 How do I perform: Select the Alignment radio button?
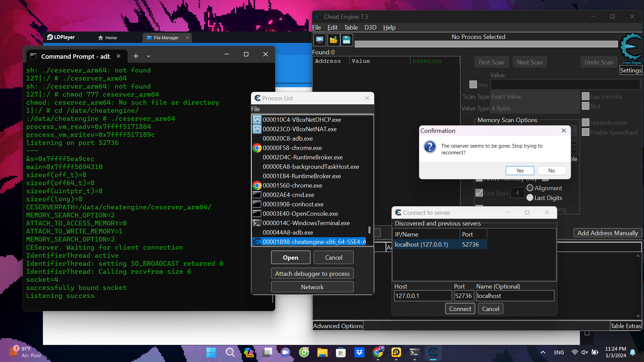point(530,188)
